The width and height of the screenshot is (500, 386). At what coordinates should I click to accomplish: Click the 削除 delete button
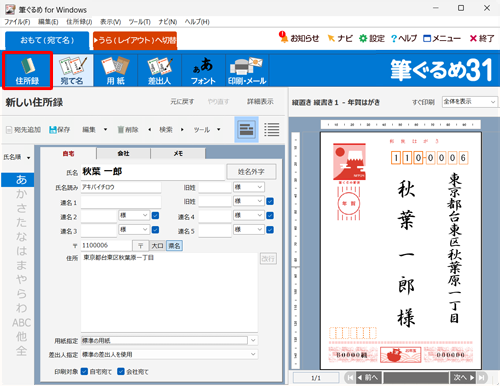[128, 130]
